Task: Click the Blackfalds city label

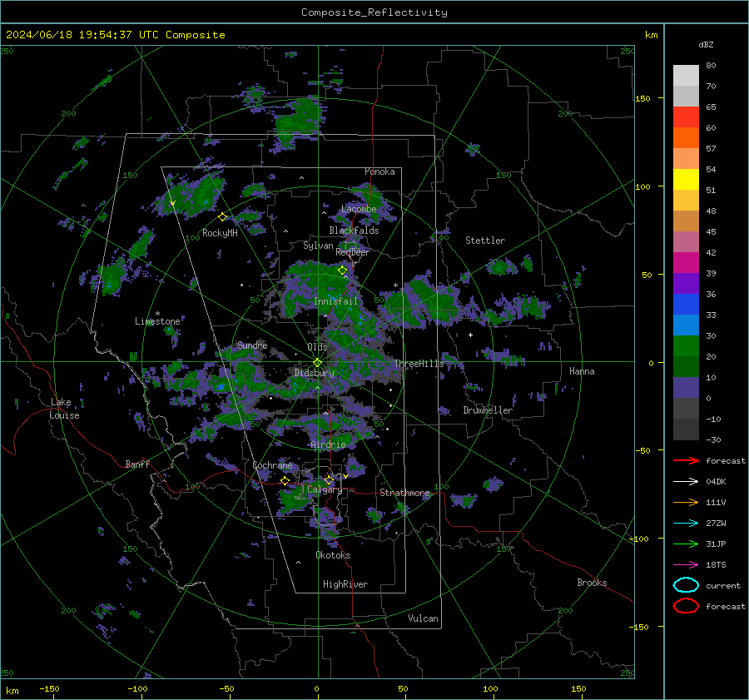Action: [354, 231]
